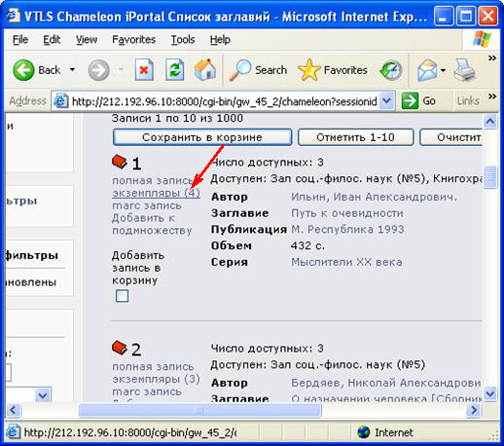
Task: Go to Home page icon
Action: (x=205, y=69)
